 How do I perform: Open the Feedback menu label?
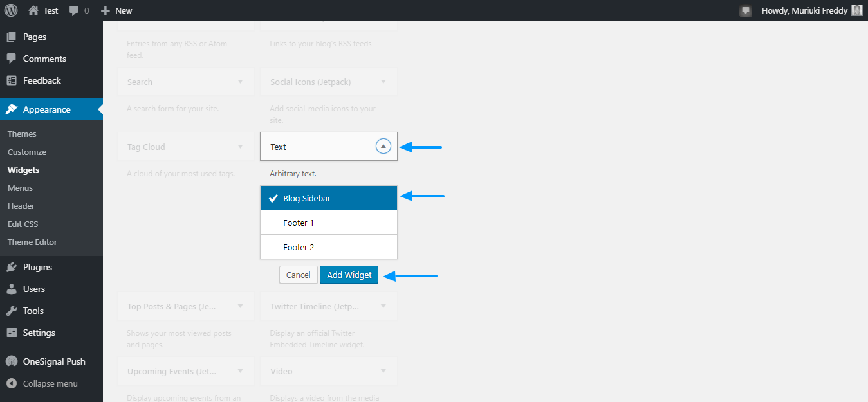(42, 80)
